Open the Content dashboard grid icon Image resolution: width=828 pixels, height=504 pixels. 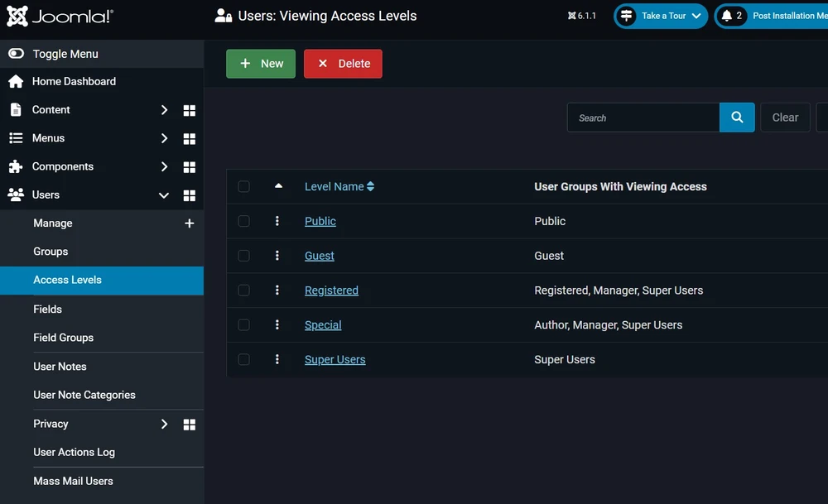click(x=189, y=110)
